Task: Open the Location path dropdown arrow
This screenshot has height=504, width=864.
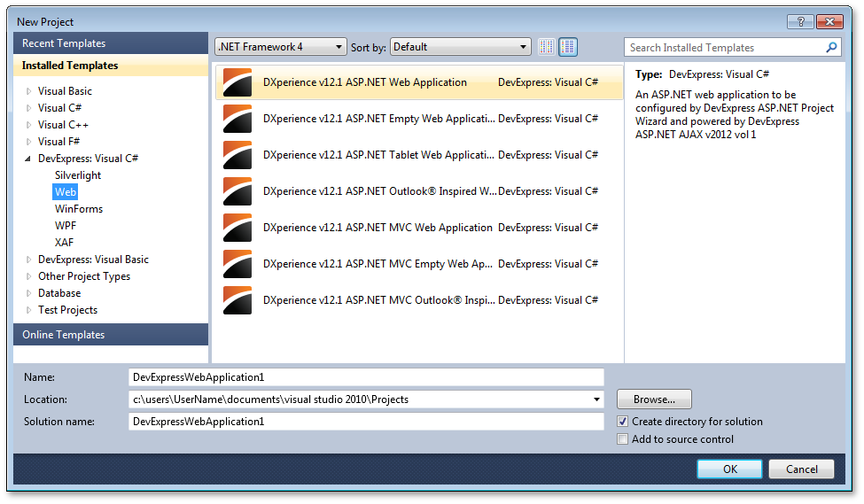Action: [x=596, y=399]
